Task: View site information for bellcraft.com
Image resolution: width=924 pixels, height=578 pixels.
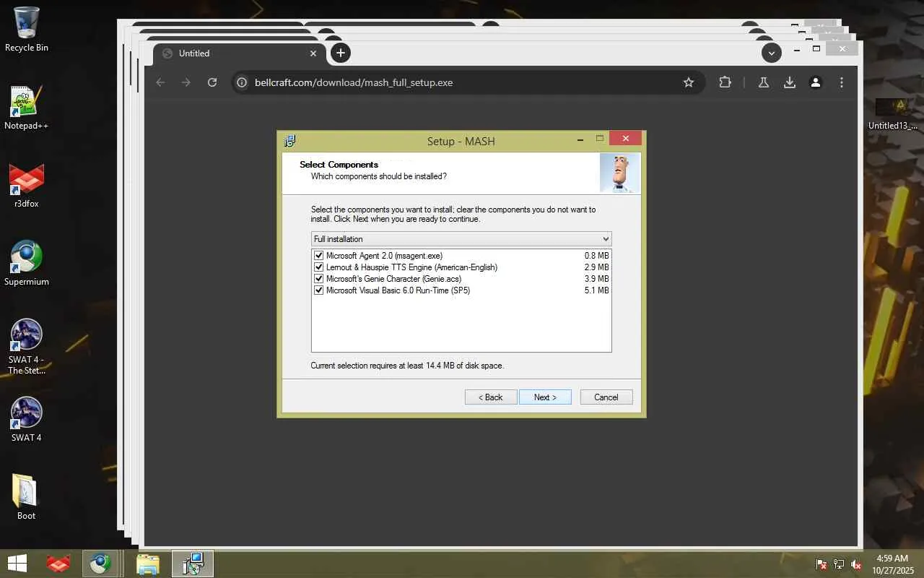Action: tap(243, 82)
